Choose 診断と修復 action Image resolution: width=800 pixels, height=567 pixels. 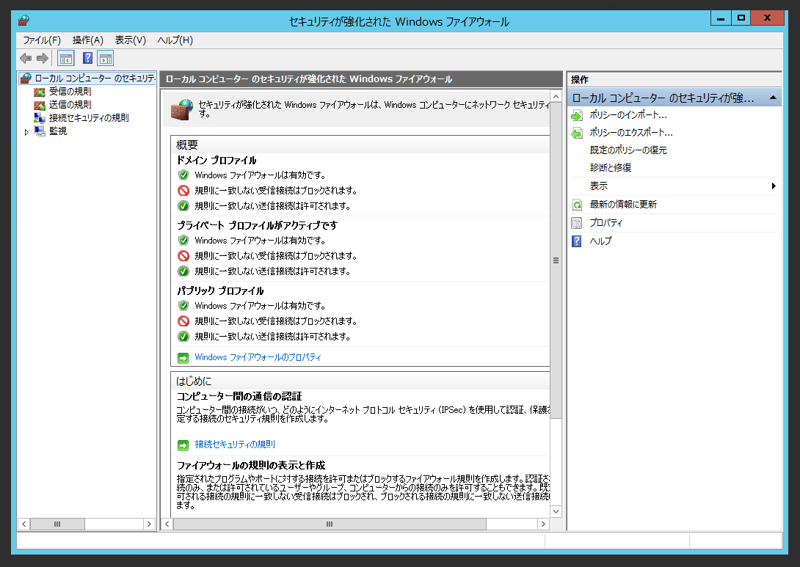(x=610, y=168)
